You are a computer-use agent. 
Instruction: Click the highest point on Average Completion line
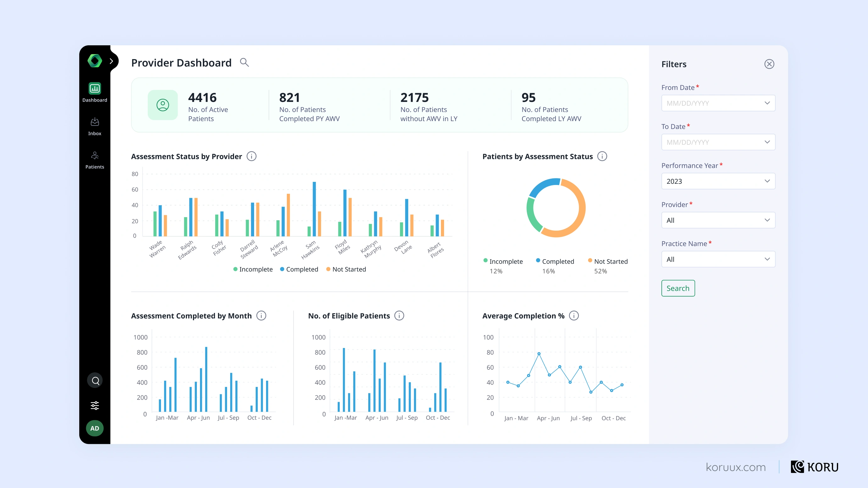click(539, 354)
